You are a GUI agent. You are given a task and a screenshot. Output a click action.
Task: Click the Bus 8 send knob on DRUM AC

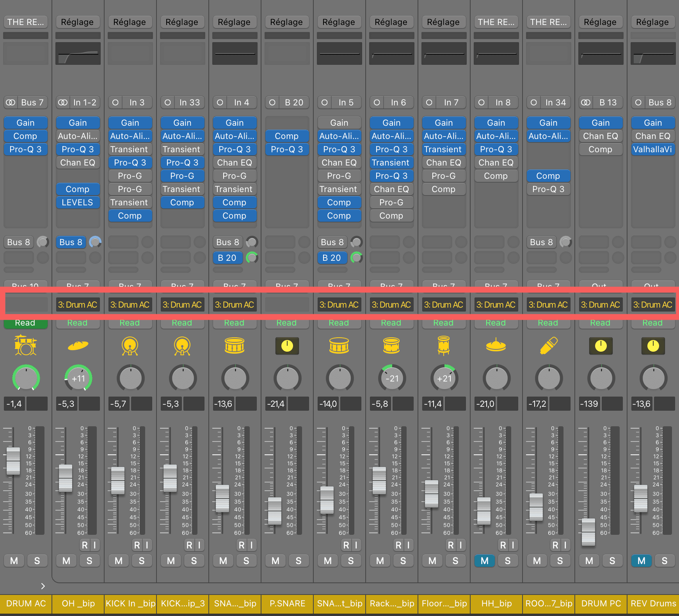[x=43, y=242]
